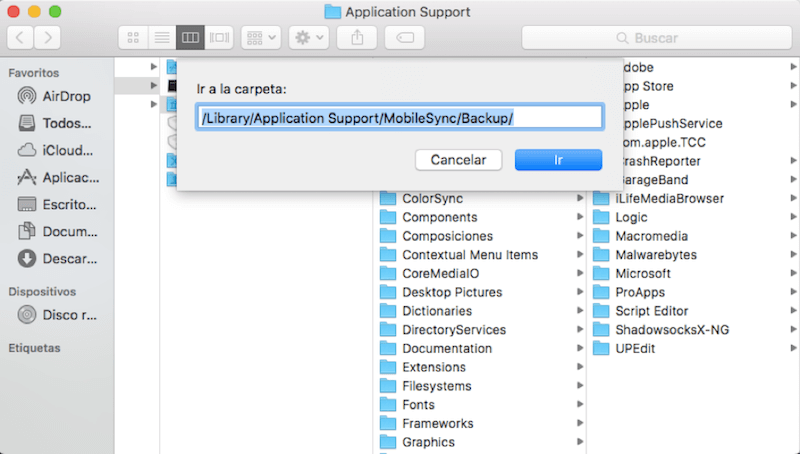This screenshot has width=800, height=454.
Task: Switch to column view
Action: [190, 38]
